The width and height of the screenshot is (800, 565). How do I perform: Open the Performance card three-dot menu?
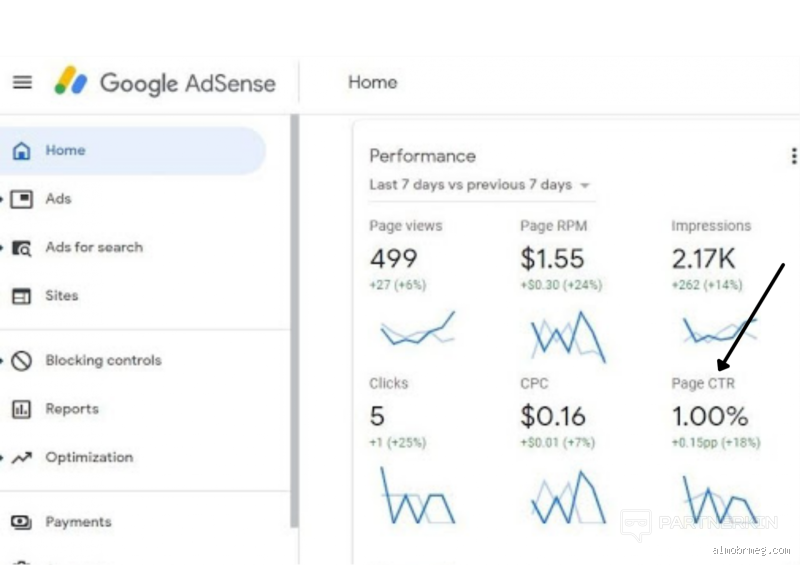point(793,157)
